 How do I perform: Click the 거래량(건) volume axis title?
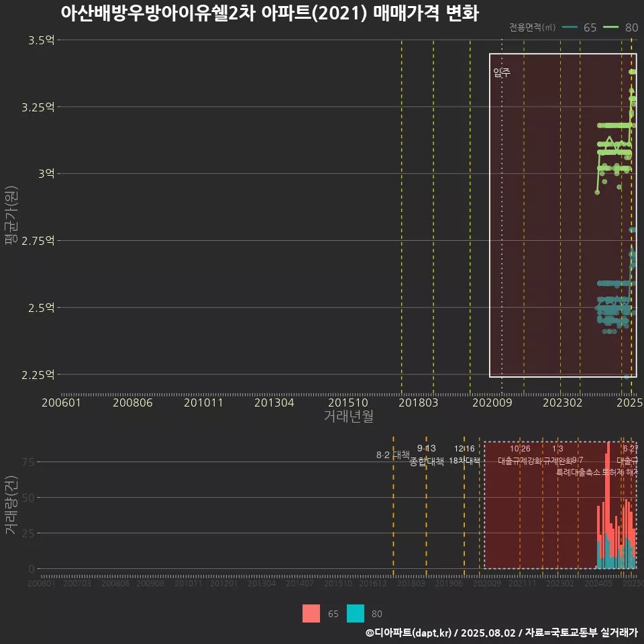[11, 504]
